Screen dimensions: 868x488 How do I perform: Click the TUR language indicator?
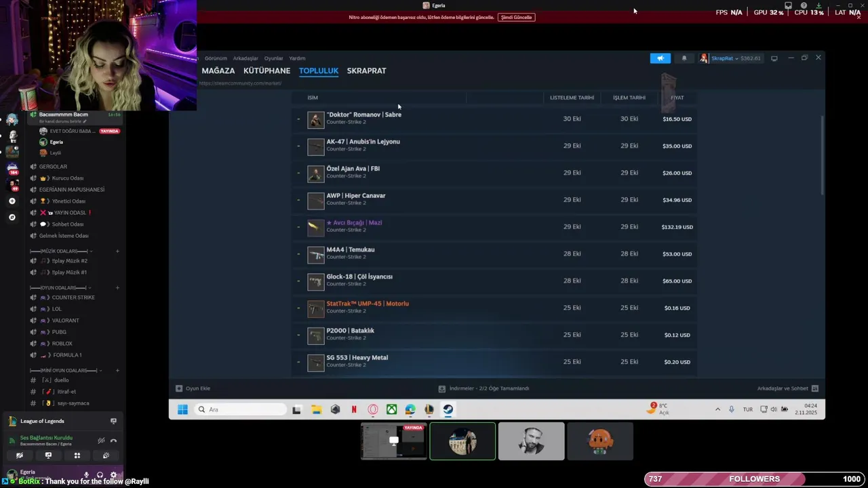pyautogui.click(x=748, y=409)
